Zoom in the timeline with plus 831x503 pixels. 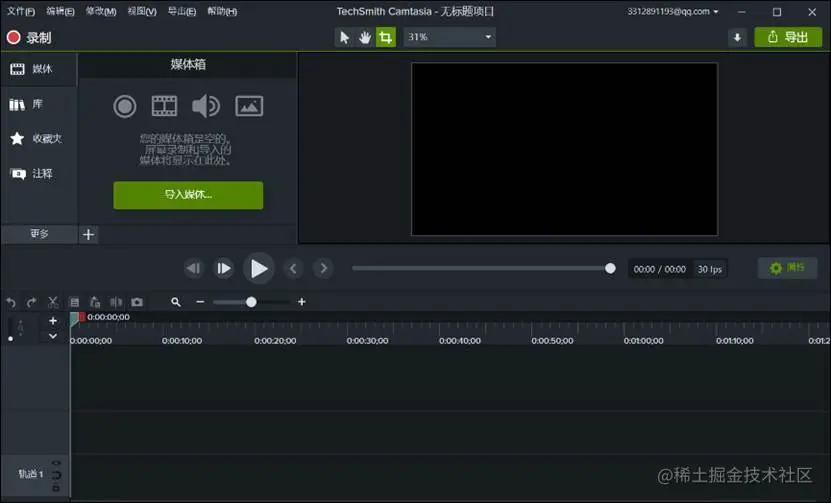[302, 302]
